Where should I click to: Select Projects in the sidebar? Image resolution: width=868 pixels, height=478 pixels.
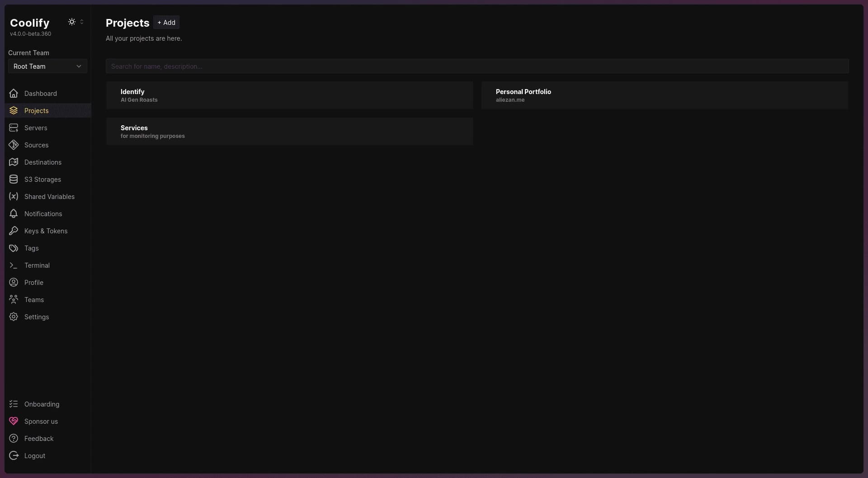pos(47,110)
